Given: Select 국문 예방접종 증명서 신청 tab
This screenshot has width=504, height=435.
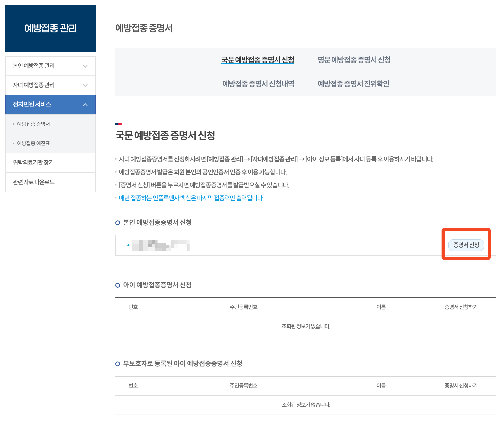Looking at the screenshot, I should pos(257,60).
